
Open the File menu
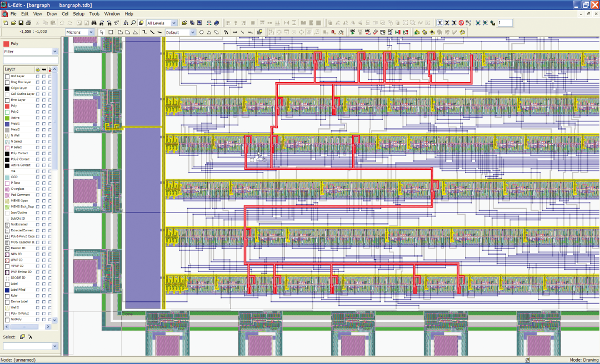coord(13,14)
